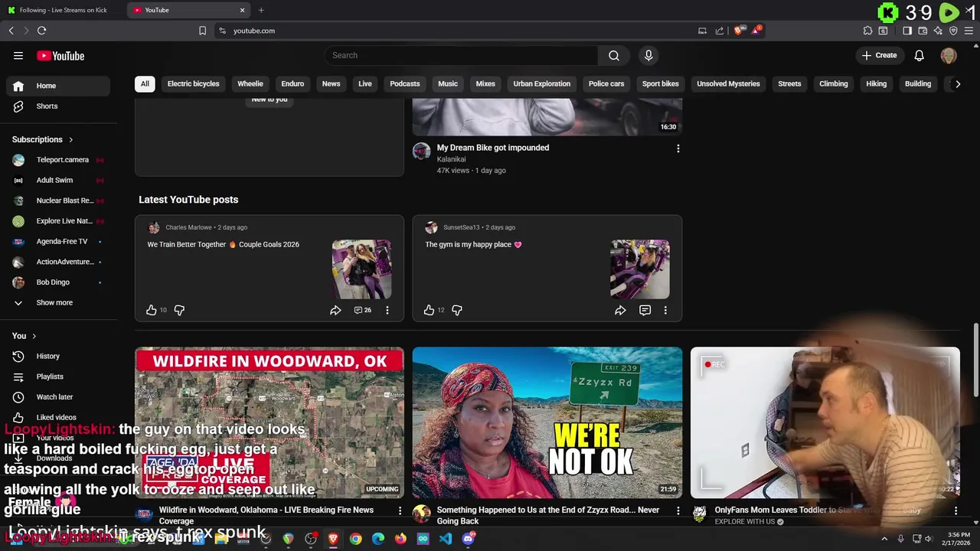Open browser extensions puzzle icon

pyautogui.click(x=867, y=31)
